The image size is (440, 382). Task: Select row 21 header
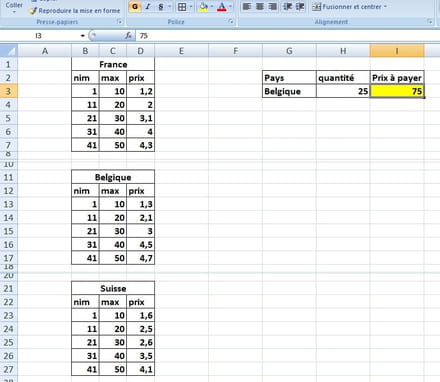click(x=9, y=288)
